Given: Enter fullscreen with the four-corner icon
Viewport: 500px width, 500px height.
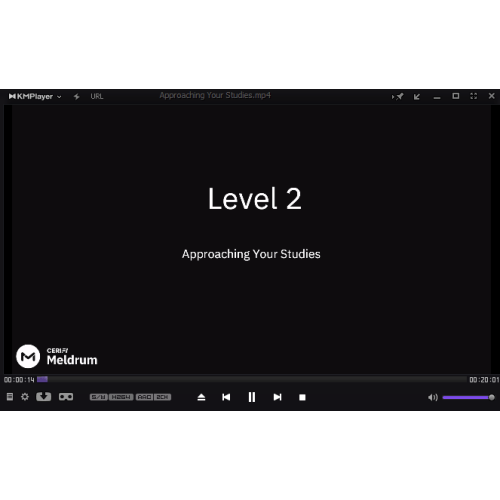Looking at the screenshot, I should (474, 96).
